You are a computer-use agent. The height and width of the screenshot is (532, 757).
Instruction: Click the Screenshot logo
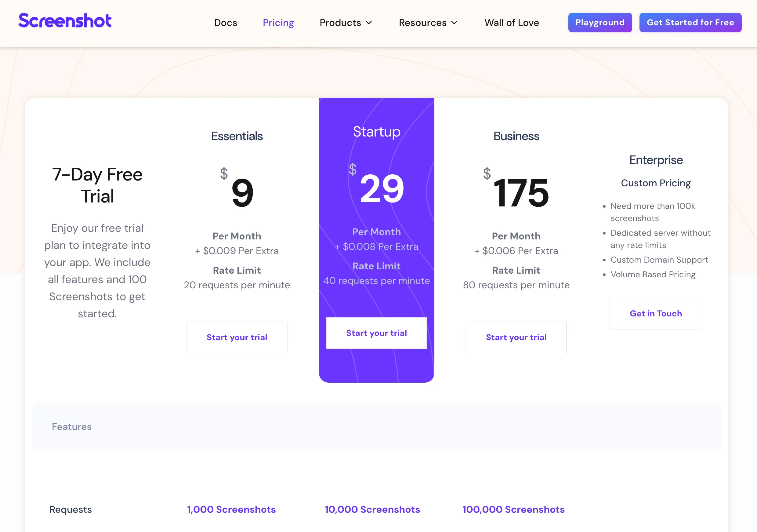[x=65, y=21]
